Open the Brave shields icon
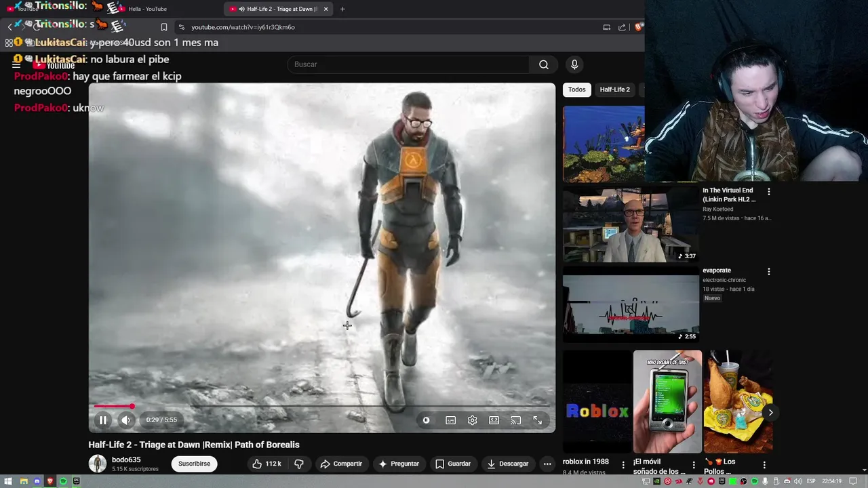This screenshot has height=488, width=868. pyautogui.click(x=638, y=27)
